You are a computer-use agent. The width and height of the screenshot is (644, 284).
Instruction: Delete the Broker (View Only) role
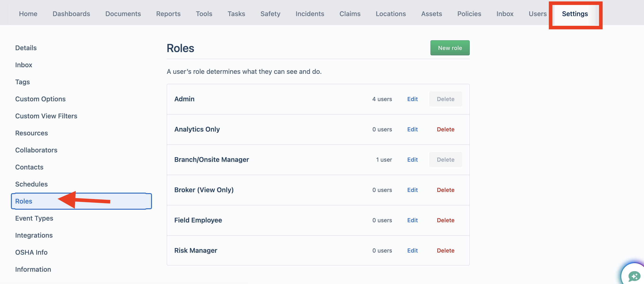(x=446, y=190)
